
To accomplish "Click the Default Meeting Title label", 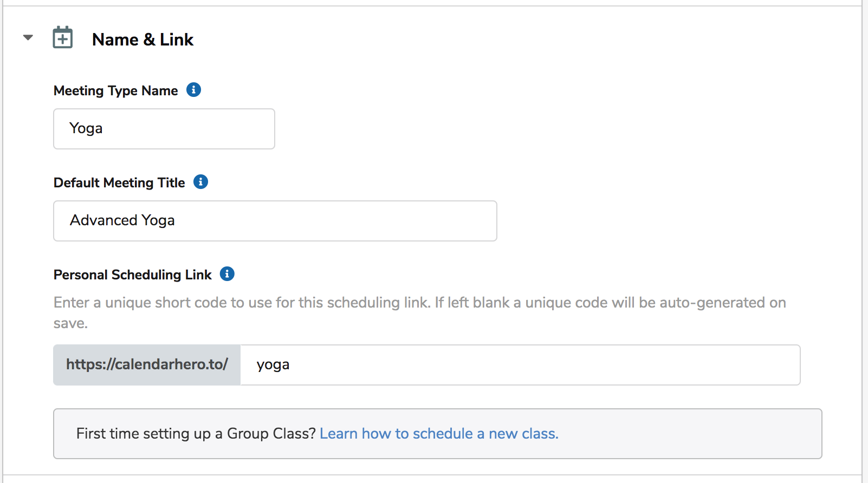I will (119, 182).
